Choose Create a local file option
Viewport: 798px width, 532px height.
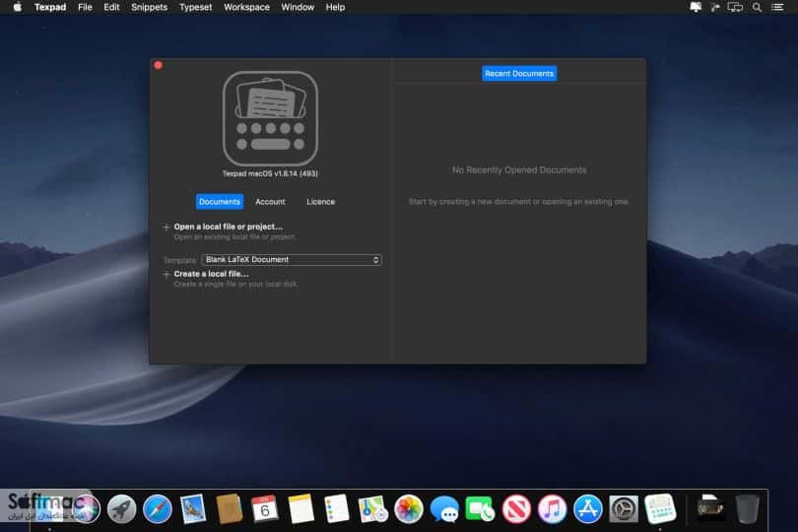pos(211,274)
